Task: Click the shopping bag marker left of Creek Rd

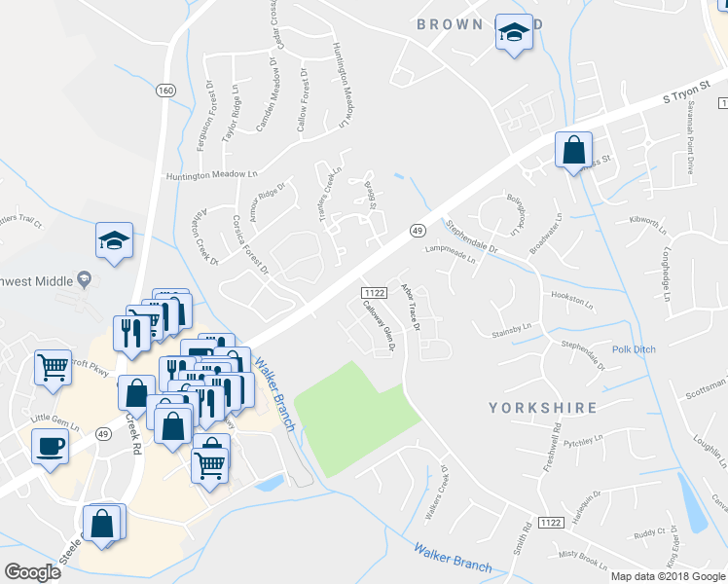Action: click(136, 395)
